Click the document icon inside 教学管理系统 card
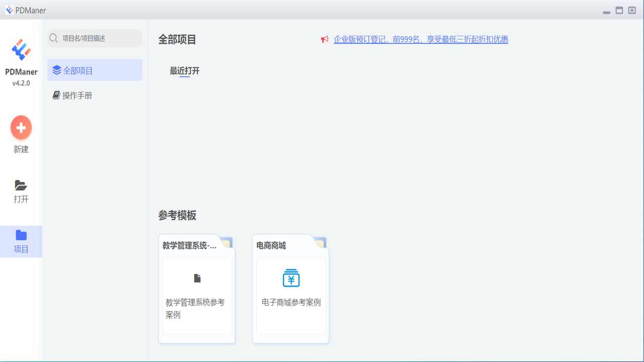 (197, 278)
